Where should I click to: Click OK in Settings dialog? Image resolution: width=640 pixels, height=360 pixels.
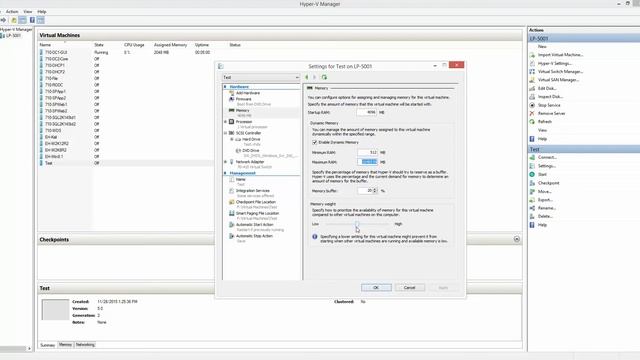click(x=376, y=288)
